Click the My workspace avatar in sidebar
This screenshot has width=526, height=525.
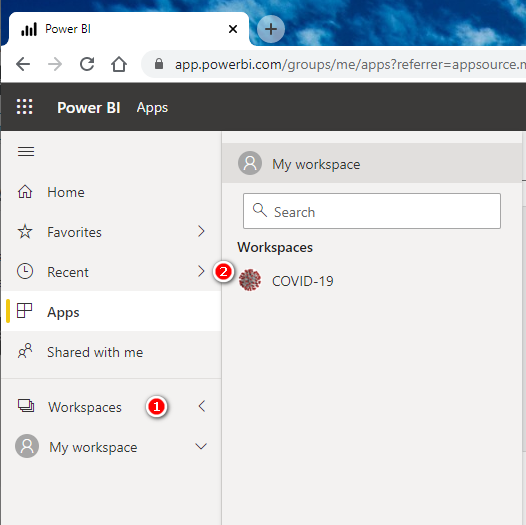coord(27,446)
